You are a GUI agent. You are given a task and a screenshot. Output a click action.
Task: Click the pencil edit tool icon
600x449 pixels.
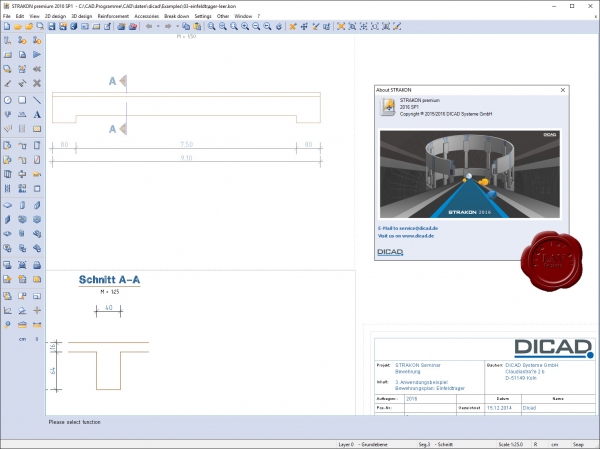[x=8, y=83]
